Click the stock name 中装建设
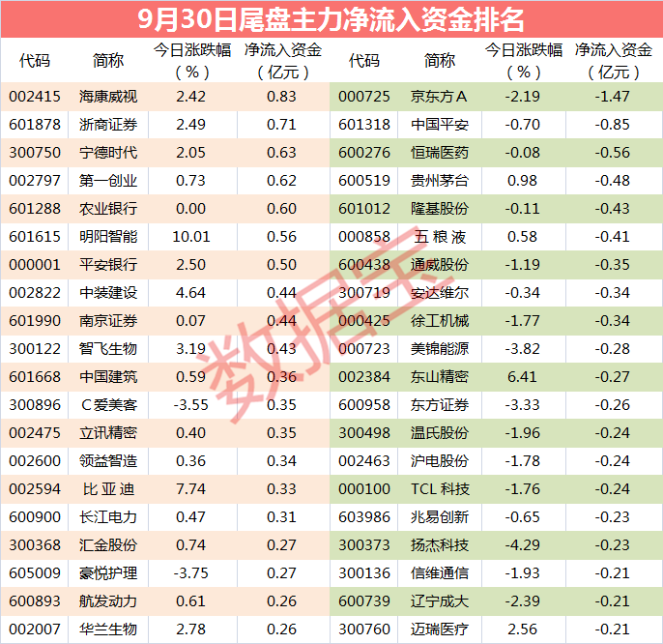Viewport: 663px width, 644px height. tap(108, 293)
